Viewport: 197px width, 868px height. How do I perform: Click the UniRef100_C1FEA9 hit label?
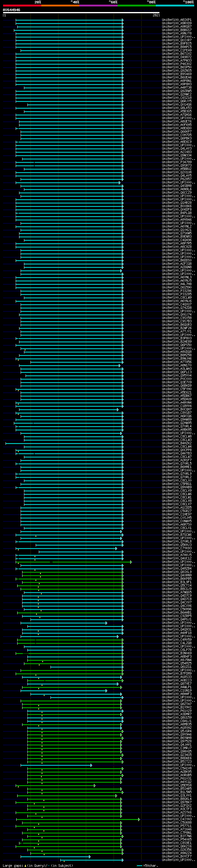177,50
